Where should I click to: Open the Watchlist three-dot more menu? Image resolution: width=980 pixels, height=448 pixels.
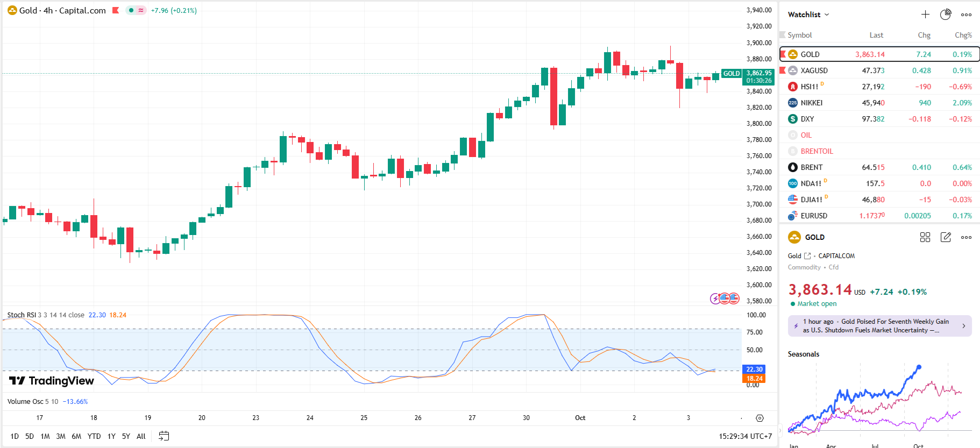tap(966, 15)
